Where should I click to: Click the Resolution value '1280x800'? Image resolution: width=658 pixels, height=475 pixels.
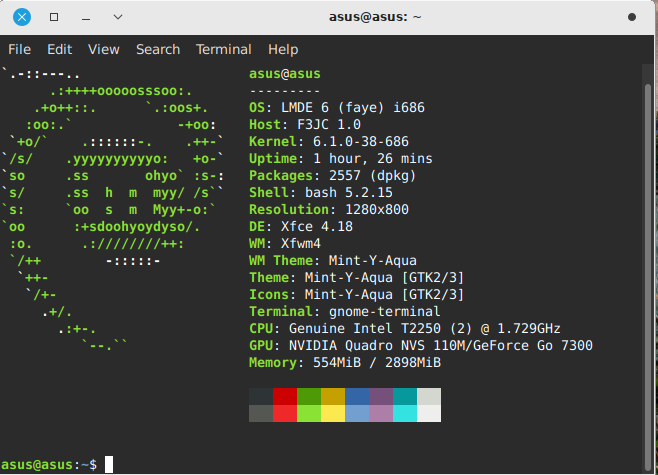coord(377,209)
